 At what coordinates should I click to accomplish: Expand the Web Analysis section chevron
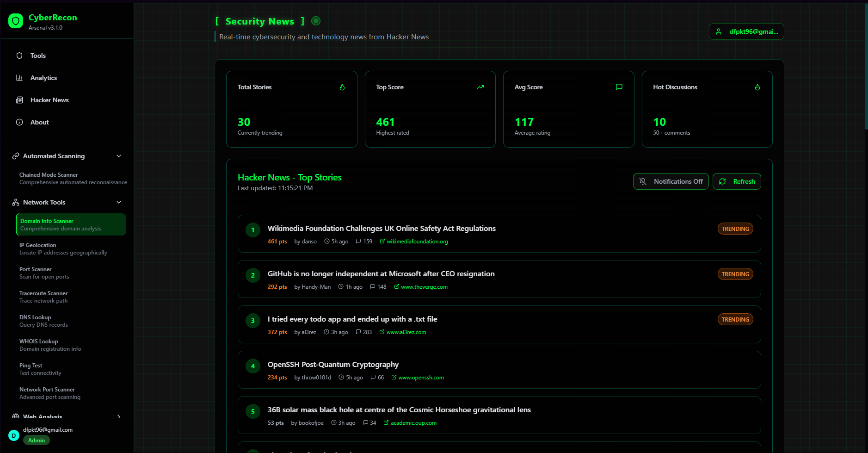click(119, 416)
